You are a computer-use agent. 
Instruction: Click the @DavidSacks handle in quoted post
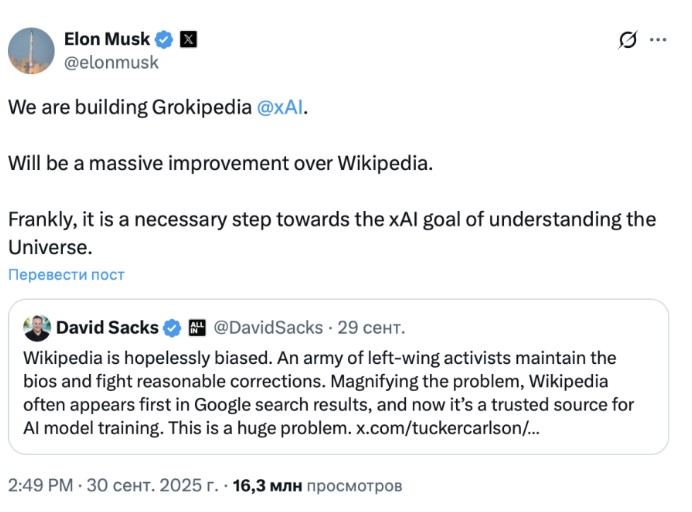(269, 327)
